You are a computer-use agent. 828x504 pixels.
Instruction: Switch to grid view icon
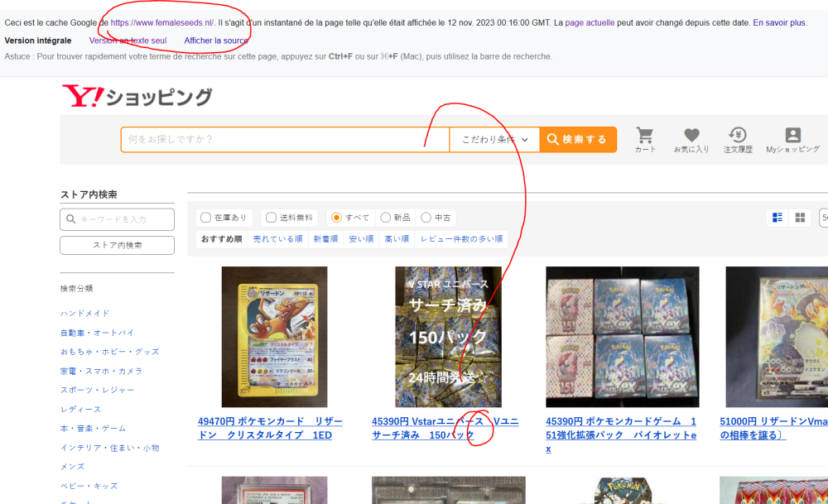[x=800, y=218]
